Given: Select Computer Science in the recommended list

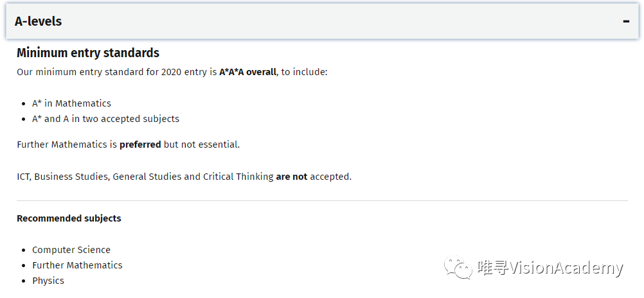Looking at the screenshot, I should click(x=71, y=250).
